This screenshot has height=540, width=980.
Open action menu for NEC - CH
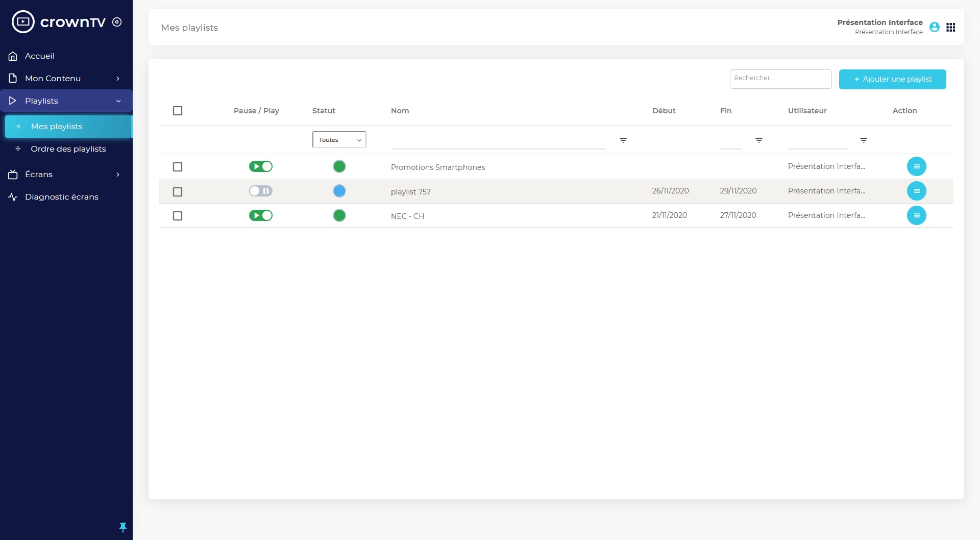916,215
